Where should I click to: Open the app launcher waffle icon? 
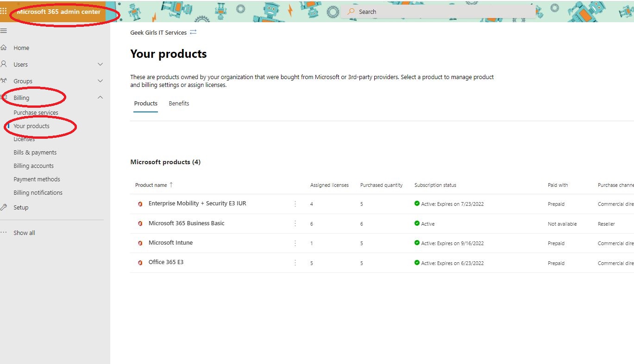(4, 11)
